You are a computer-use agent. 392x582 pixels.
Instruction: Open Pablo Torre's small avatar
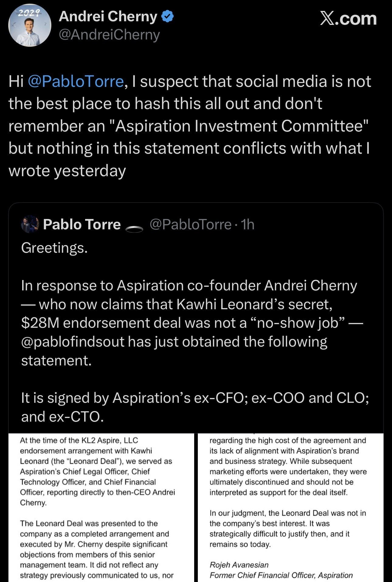[x=30, y=225]
